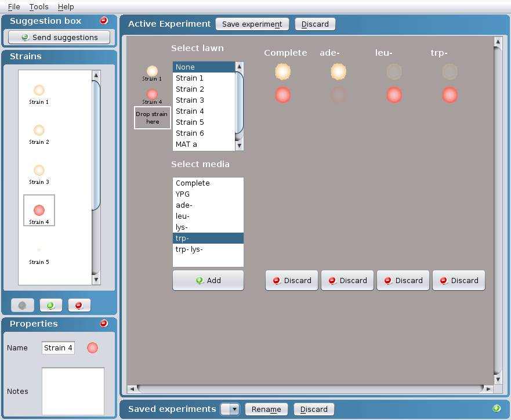The height and width of the screenshot is (420, 511).
Task: Select red Strain 4 colony in Strains list
Action: (39, 210)
